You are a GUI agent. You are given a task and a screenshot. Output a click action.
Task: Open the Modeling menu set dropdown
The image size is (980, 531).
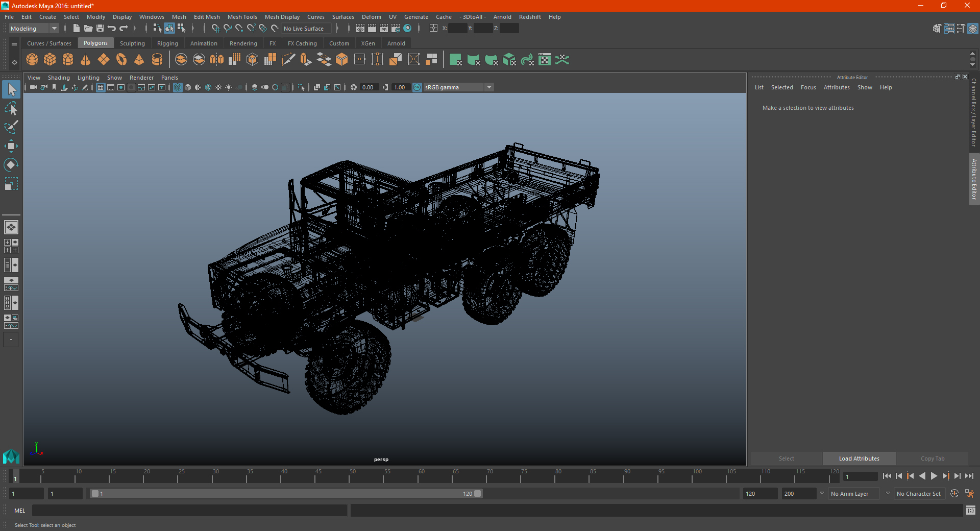click(34, 29)
